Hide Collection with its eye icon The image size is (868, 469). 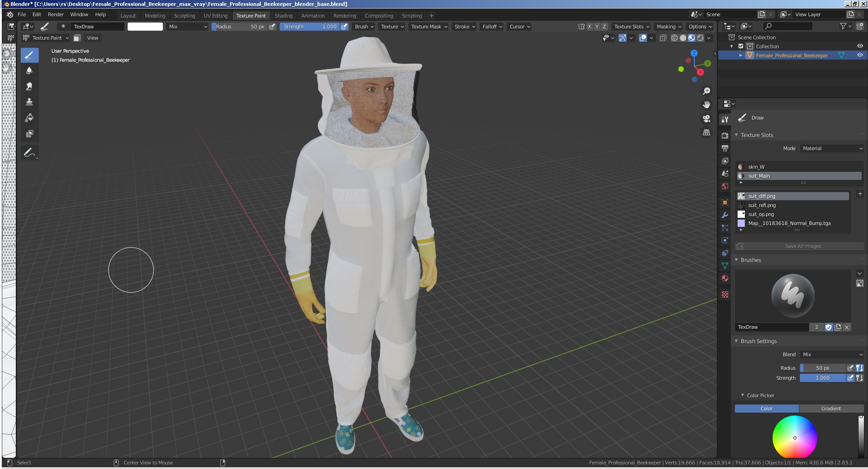pos(860,46)
